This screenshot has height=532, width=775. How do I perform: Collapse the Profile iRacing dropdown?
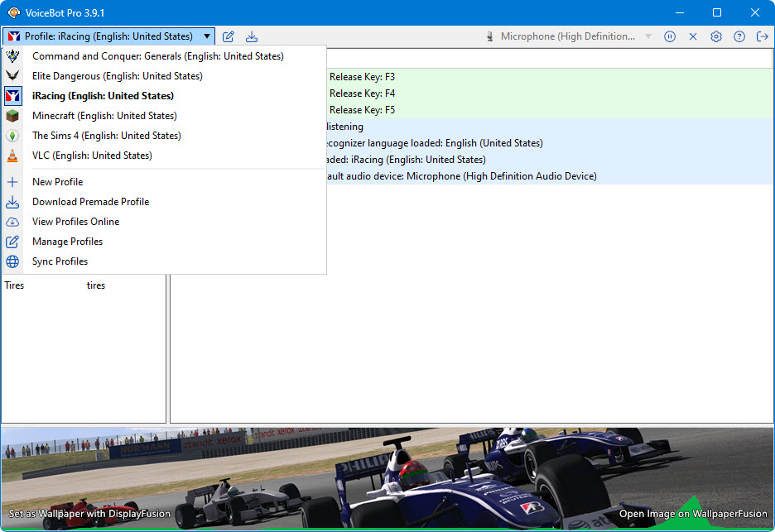(x=108, y=36)
